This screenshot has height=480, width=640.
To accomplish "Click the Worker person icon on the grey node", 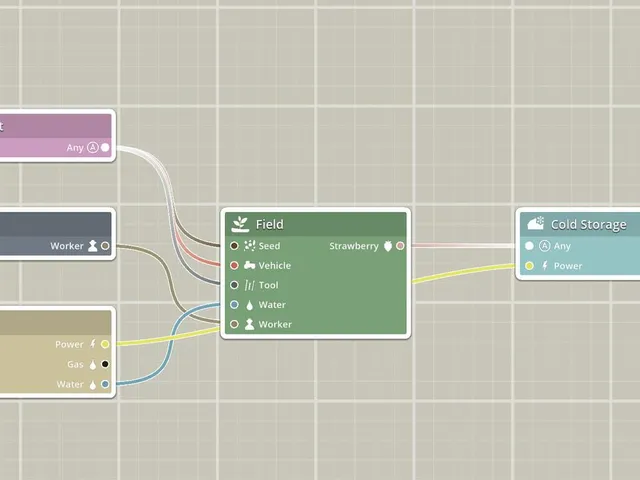I will coord(93,246).
